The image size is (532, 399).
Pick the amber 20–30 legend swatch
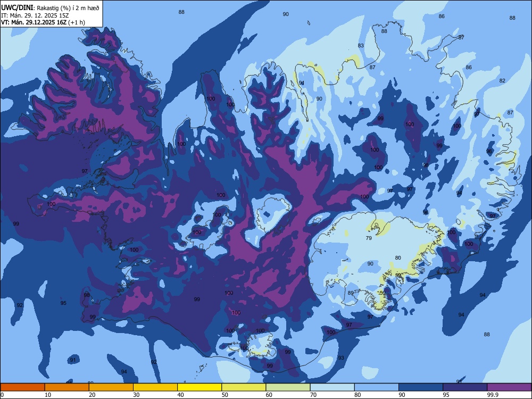click(x=111, y=387)
